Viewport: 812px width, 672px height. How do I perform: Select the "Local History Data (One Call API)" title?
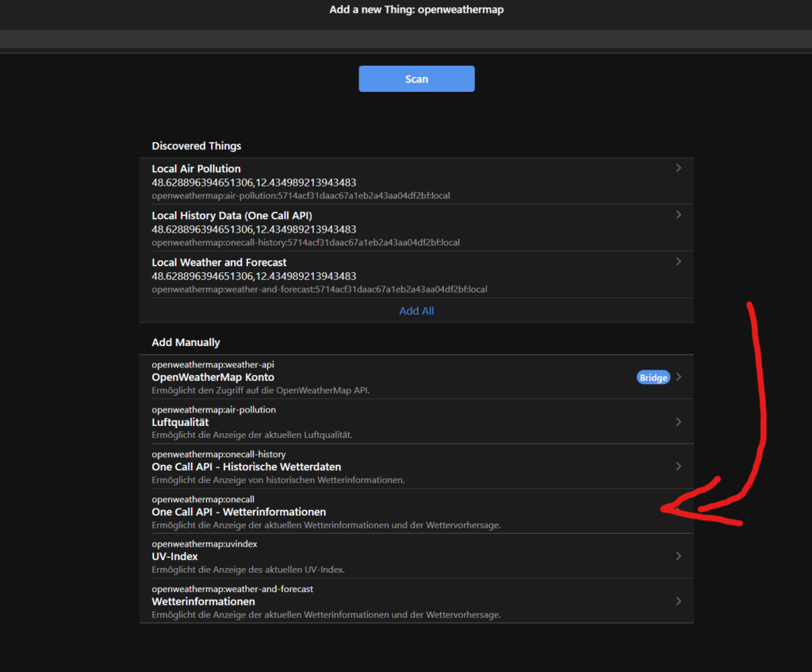tap(232, 216)
